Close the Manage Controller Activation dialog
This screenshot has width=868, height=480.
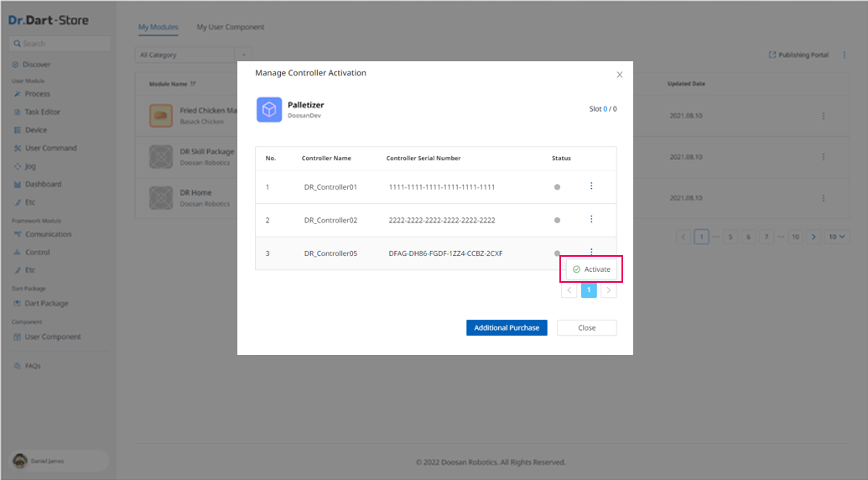point(620,75)
